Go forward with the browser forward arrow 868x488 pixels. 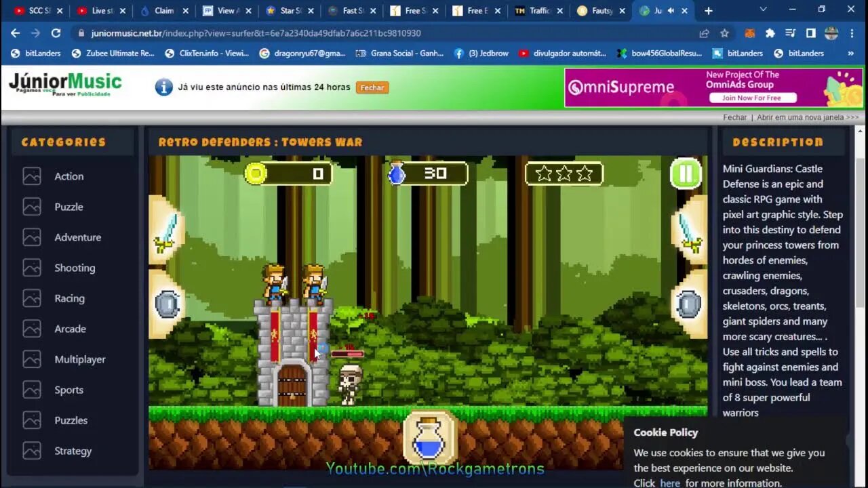coord(35,33)
